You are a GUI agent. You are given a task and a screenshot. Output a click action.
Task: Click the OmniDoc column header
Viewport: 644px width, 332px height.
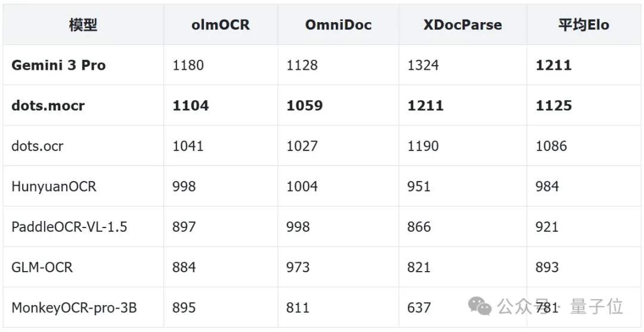(x=338, y=25)
